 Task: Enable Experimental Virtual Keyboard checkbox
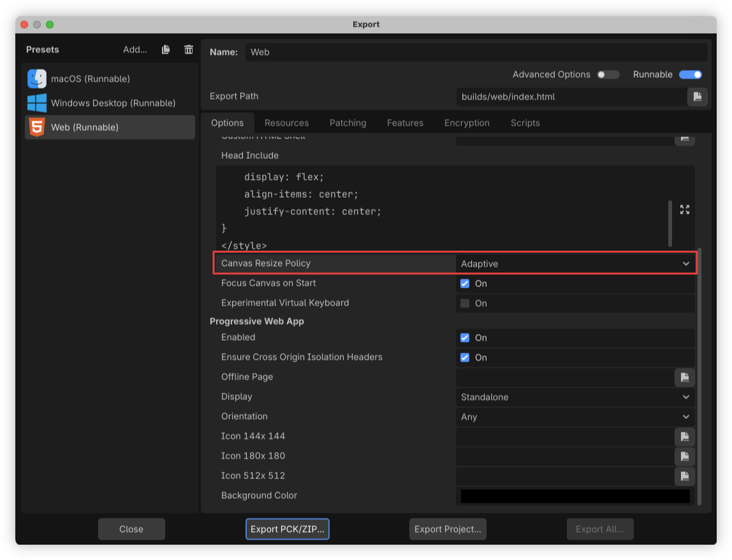pyautogui.click(x=464, y=303)
